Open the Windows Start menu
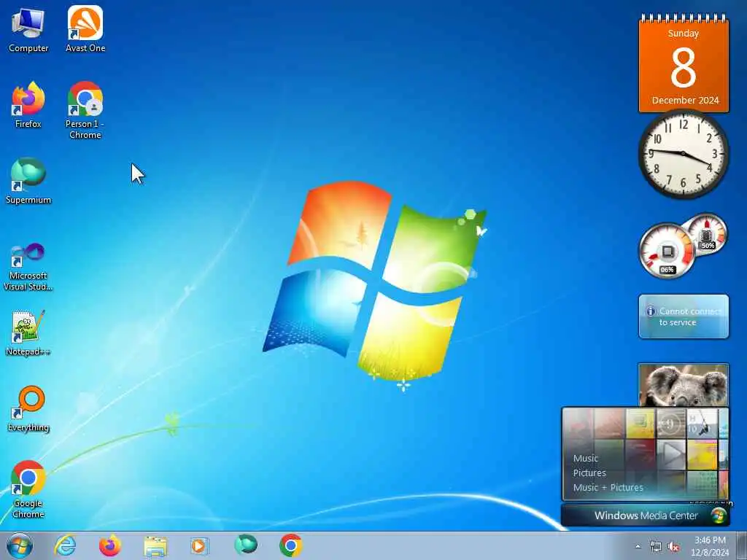Screen dimensions: 747x560 pyautogui.click(x=20, y=545)
